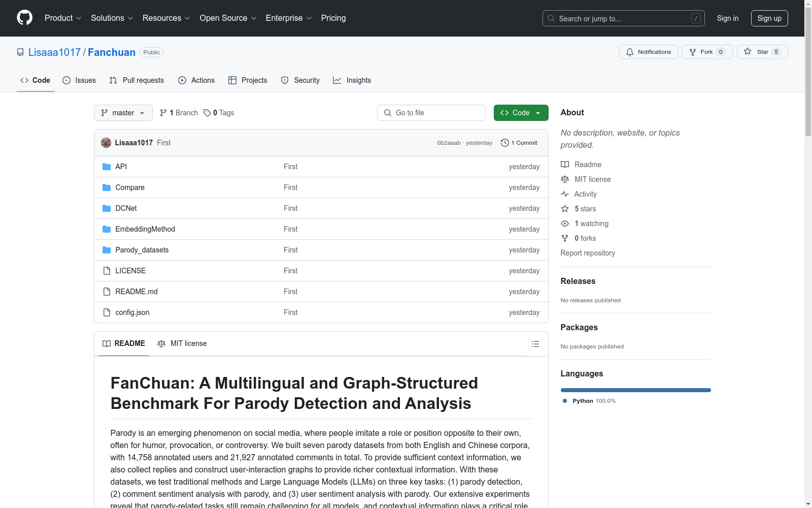Click the commit history clock icon
The image size is (812, 508).
click(x=504, y=143)
